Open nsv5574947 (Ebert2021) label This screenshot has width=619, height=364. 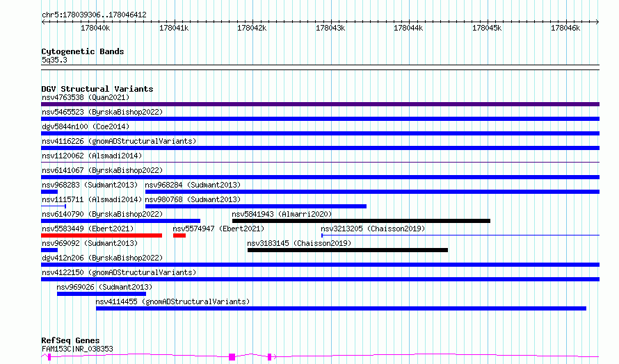click(x=218, y=229)
